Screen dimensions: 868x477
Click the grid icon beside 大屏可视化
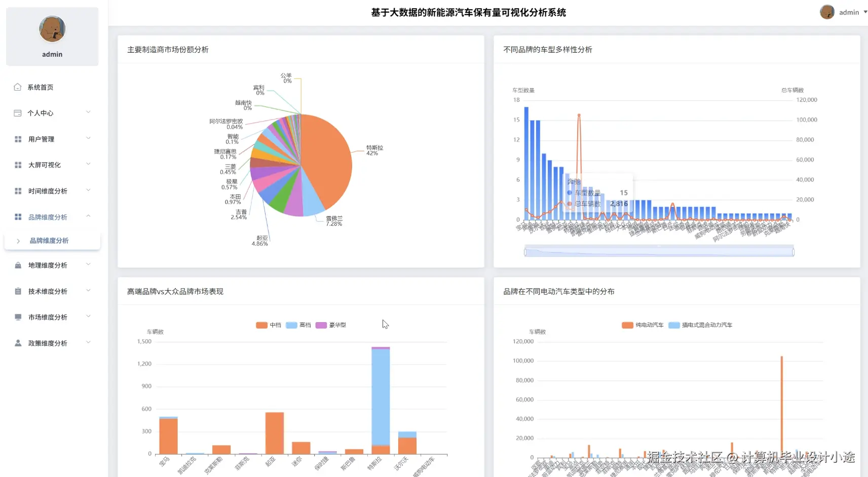coord(18,165)
